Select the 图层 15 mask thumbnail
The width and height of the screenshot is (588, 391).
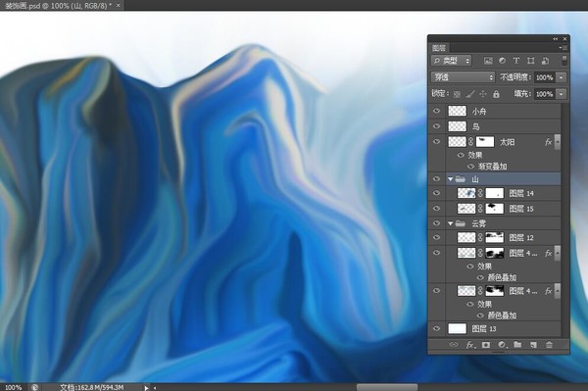[x=494, y=209]
